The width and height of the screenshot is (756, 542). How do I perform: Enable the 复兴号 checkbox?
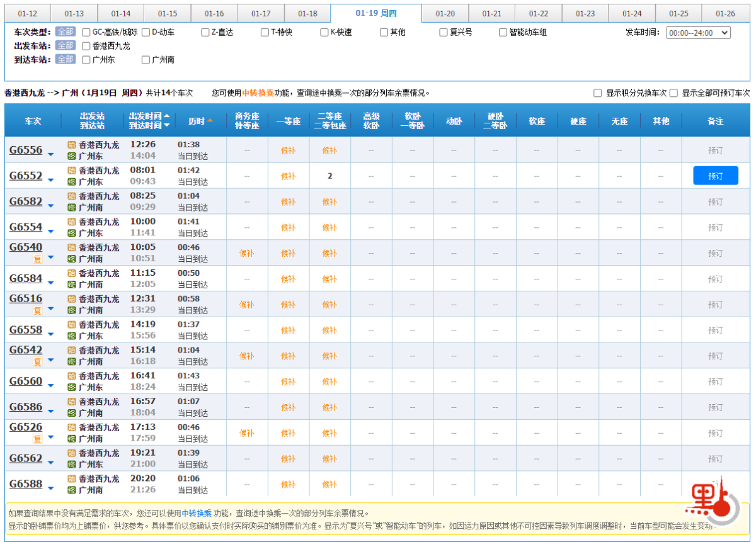pyautogui.click(x=444, y=32)
